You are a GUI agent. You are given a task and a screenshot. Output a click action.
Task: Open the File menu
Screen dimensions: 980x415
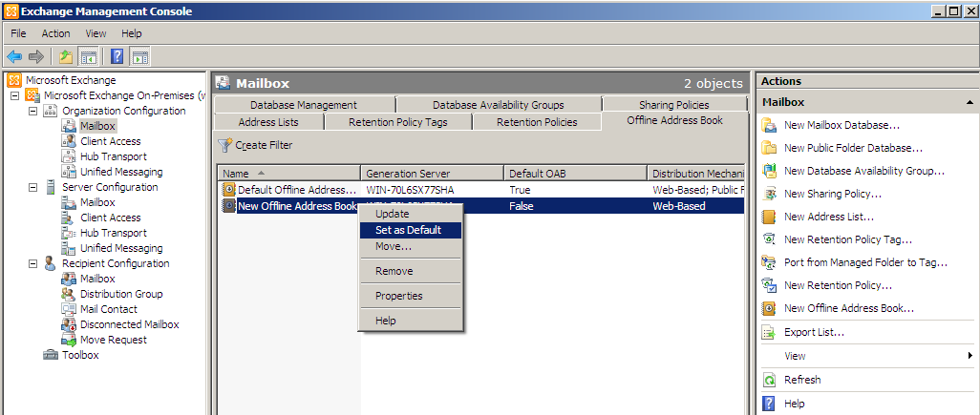pos(18,33)
